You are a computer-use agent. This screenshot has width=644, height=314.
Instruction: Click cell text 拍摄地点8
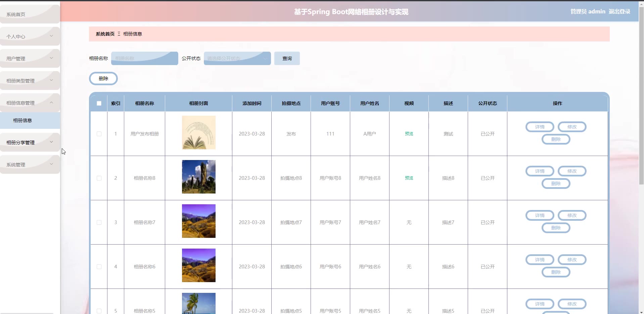click(291, 178)
